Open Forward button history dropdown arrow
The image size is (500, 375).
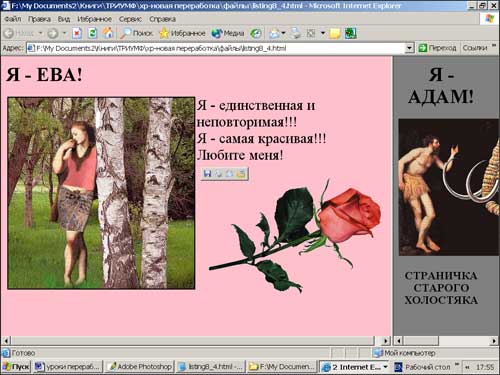point(64,33)
